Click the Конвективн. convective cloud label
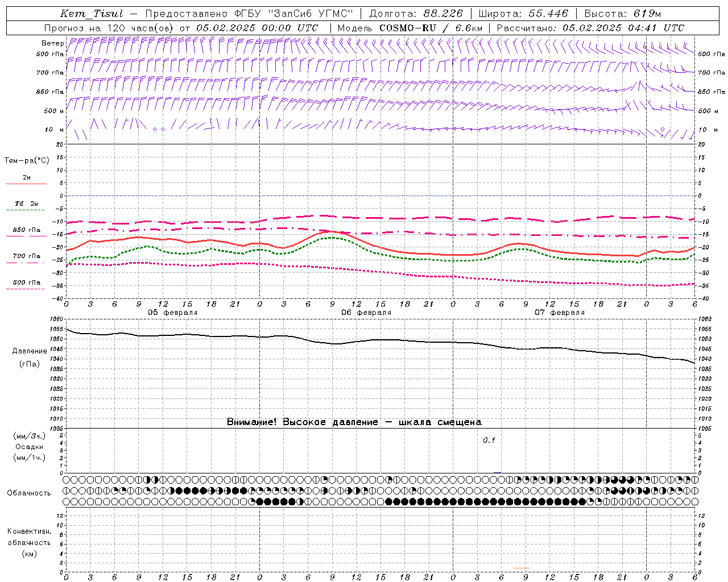The height and width of the screenshot is (582, 728). coord(29,531)
